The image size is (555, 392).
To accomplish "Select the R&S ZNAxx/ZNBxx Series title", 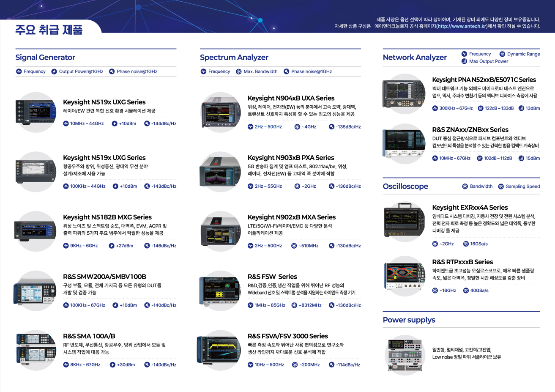I will point(470,130).
